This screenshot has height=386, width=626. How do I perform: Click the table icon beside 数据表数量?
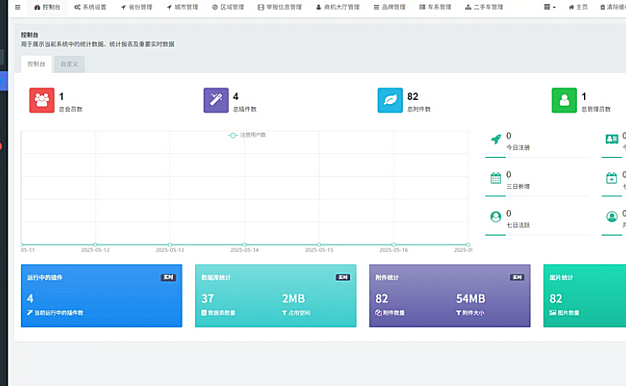[204, 313]
